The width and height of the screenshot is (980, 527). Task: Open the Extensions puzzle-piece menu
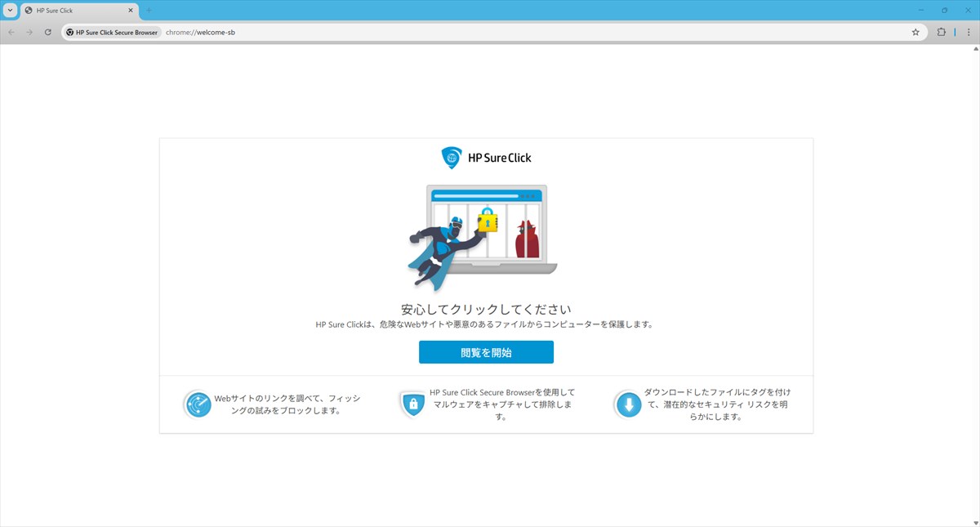click(941, 33)
